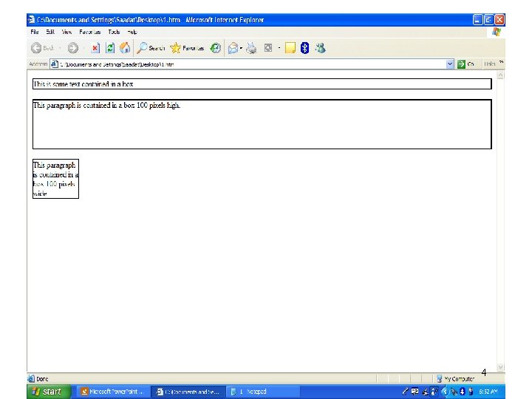Viewport: 532px width, 399px height.
Task: Open the Tools menu
Action: coord(114,32)
